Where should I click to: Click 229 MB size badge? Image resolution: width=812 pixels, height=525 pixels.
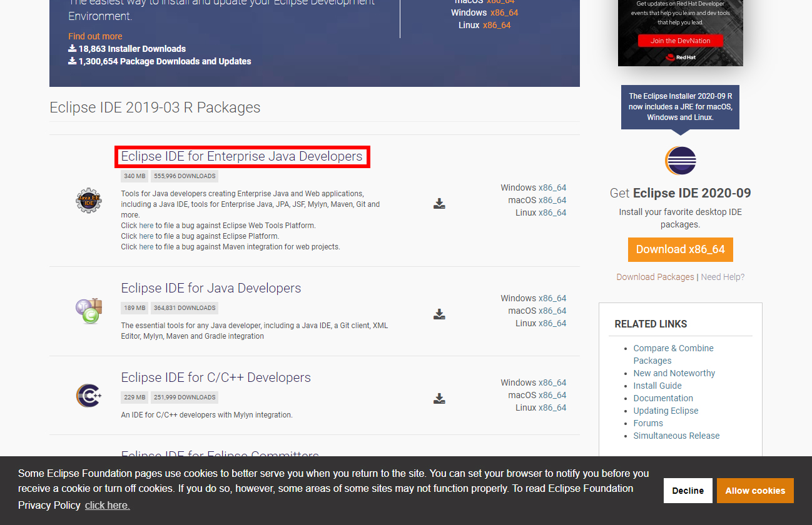(x=134, y=397)
